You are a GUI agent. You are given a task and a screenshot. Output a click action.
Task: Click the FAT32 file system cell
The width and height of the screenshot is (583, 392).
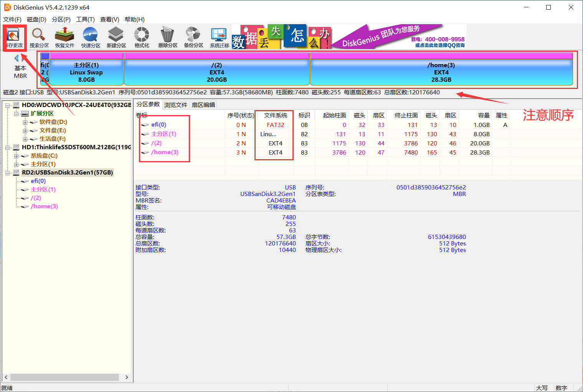[x=276, y=125]
